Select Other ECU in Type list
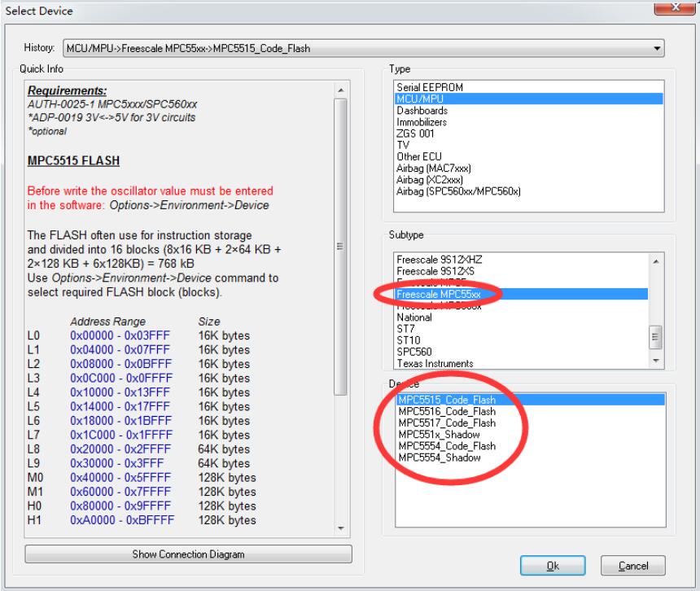This screenshot has width=700, height=591. pyautogui.click(x=528, y=156)
